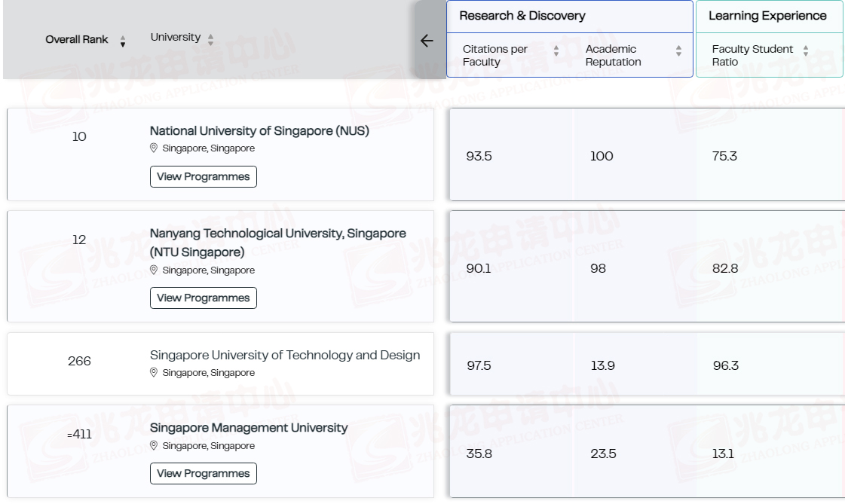
Task: Click the back arrow to scroll columns left
Action: click(x=427, y=41)
